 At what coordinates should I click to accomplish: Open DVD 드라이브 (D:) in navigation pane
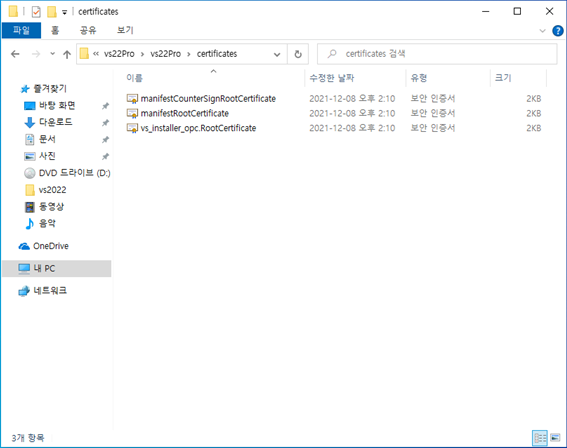pos(74,173)
